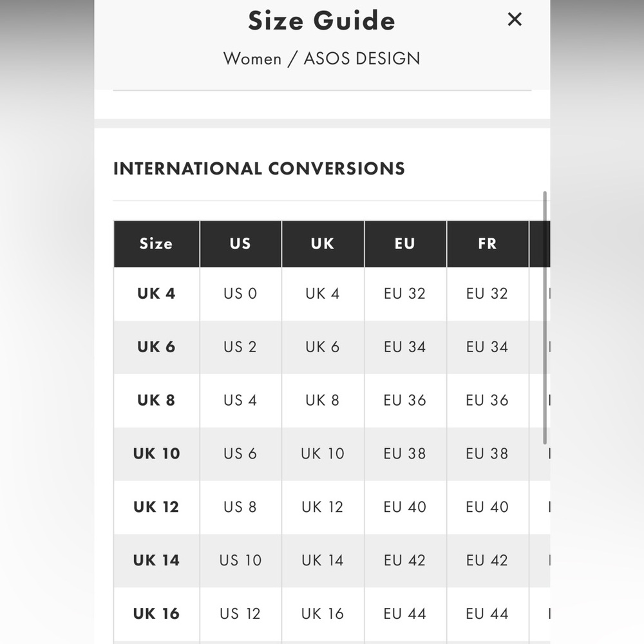The image size is (644, 644).
Task: Click the Size column header
Action: (156, 244)
